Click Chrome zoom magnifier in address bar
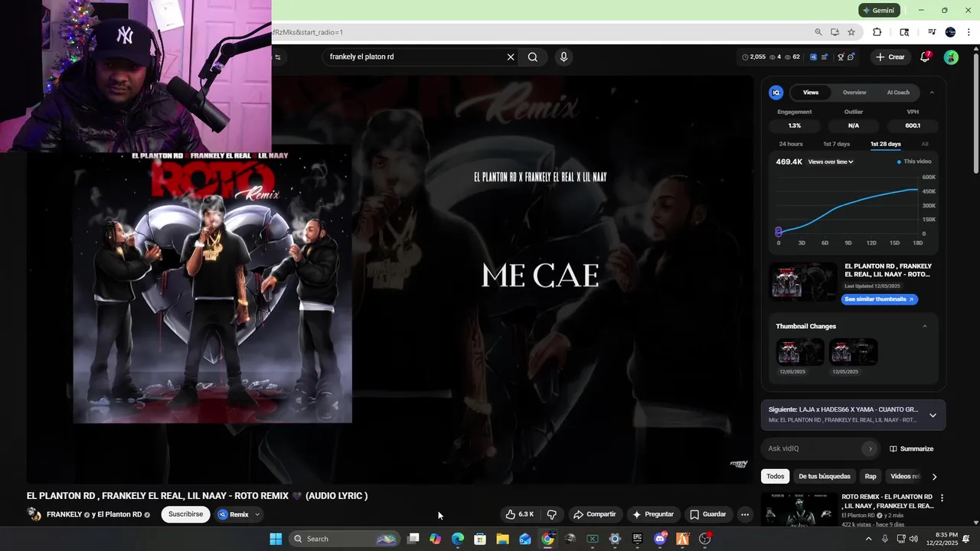Image resolution: width=980 pixels, height=551 pixels. (x=818, y=32)
